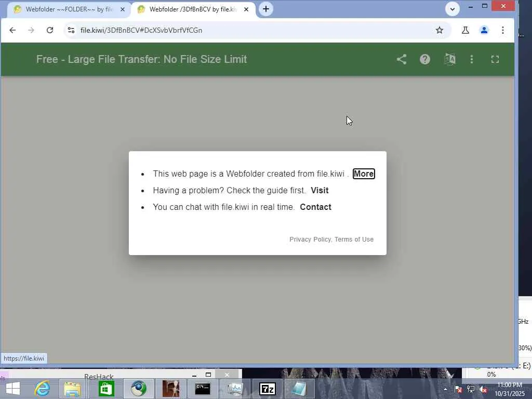This screenshot has height=399, width=532.
Task: Toggle fullscreen icon in green header
Action: coord(495,59)
